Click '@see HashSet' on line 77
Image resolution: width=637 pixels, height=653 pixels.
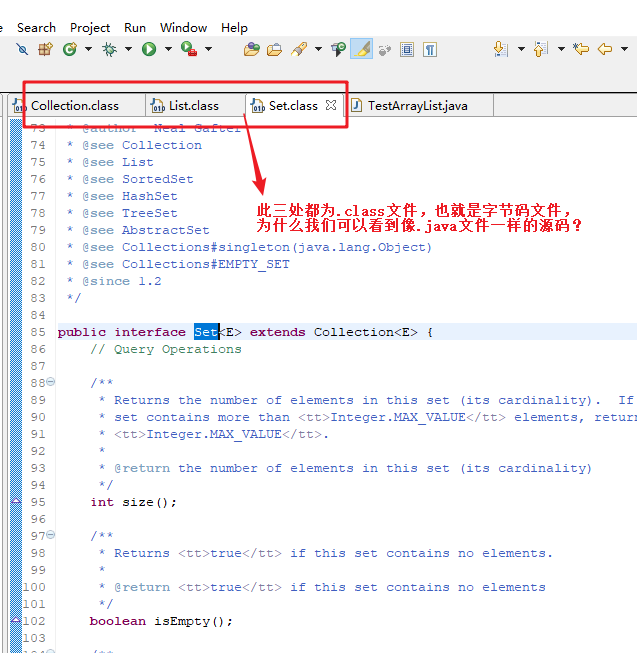[130, 196]
